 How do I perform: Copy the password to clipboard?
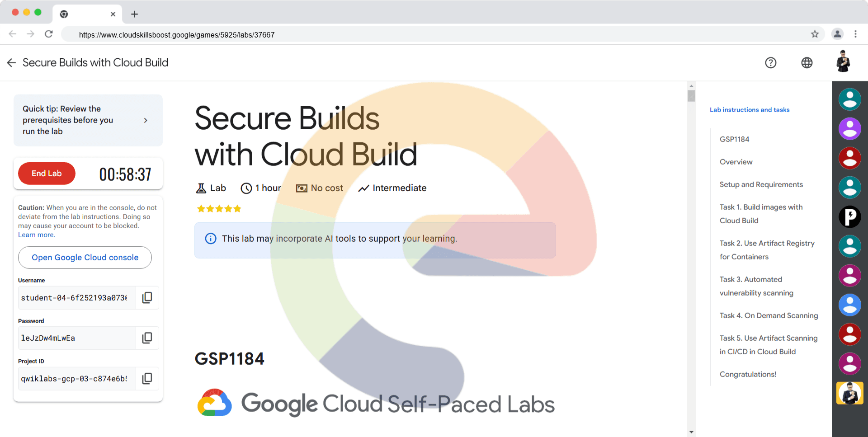click(147, 338)
